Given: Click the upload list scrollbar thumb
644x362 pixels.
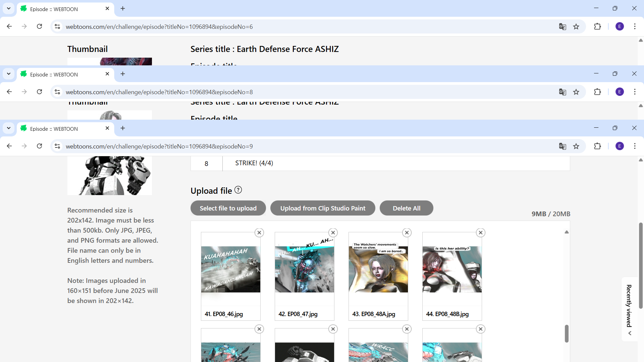Looking at the screenshot, I should point(567,334).
